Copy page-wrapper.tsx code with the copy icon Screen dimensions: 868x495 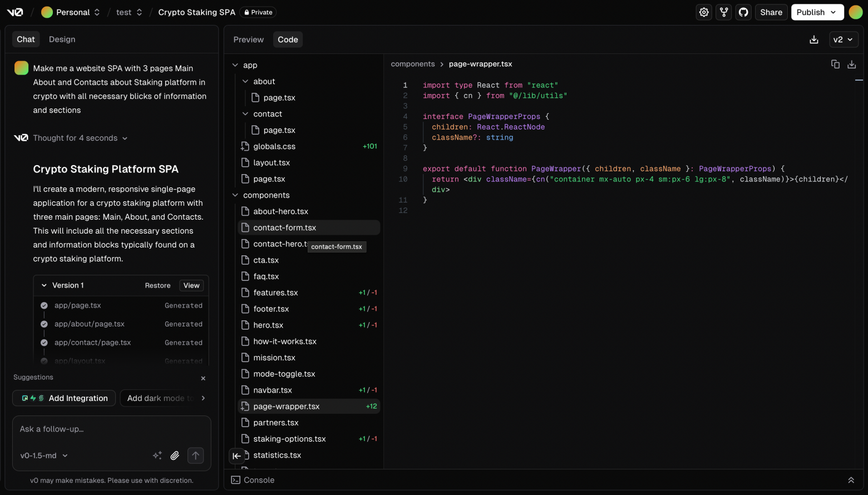835,64
